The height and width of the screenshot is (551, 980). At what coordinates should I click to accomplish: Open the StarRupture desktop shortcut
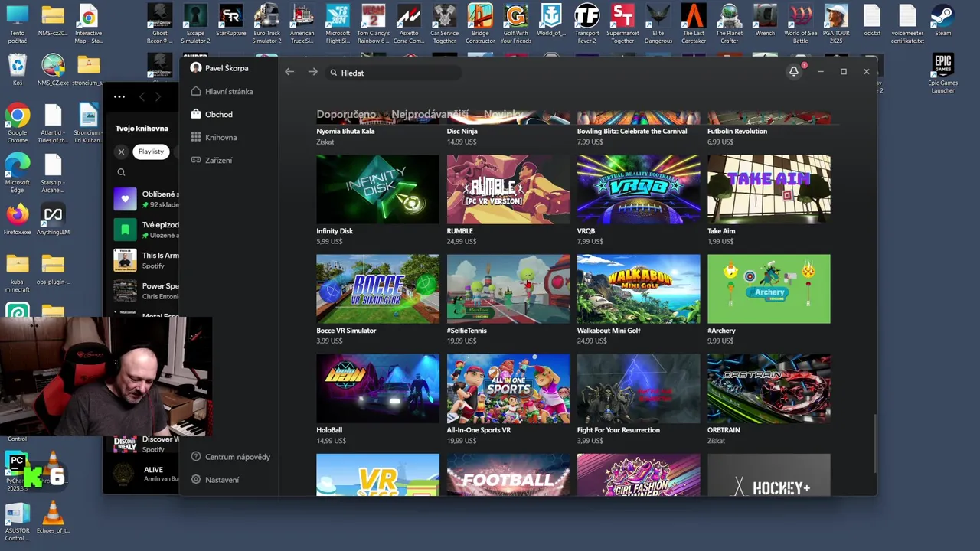[230, 20]
